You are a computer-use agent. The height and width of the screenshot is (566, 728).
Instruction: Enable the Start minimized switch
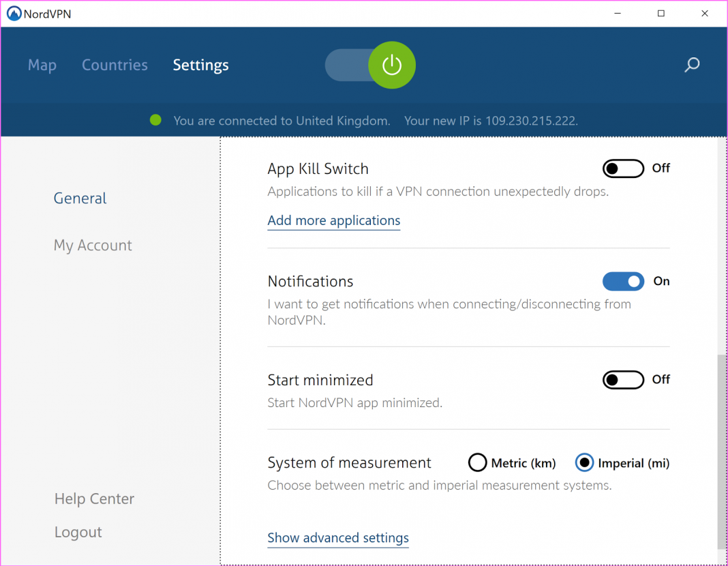623,380
